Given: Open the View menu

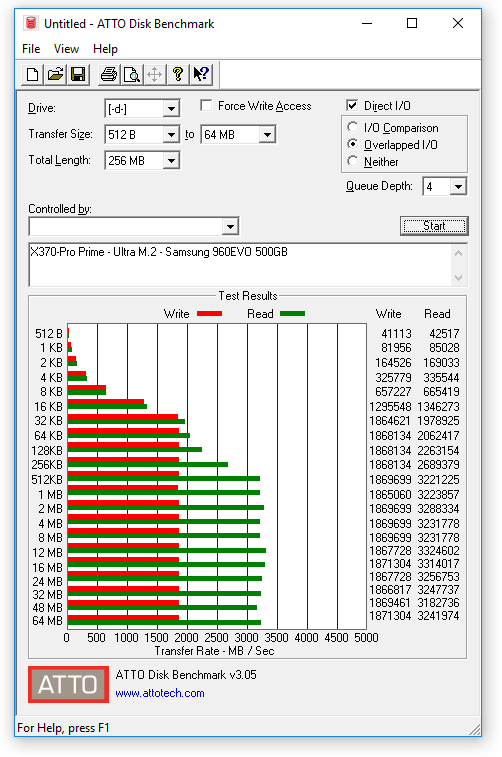Looking at the screenshot, I should [x=66, y=49].
